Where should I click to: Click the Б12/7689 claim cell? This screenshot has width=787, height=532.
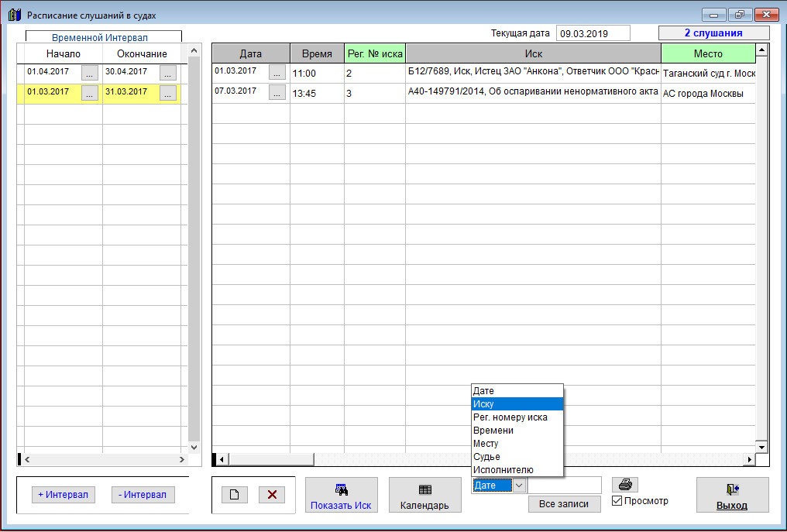click(x=534, y=74)
